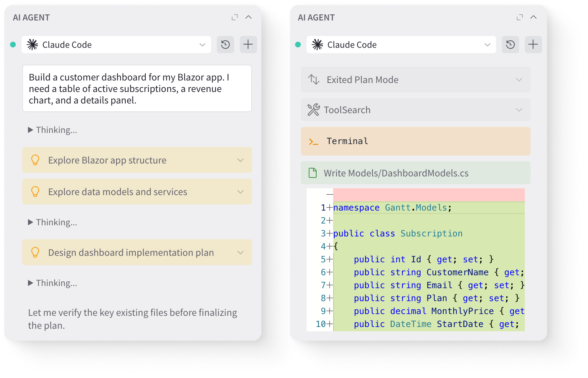Click the customer dashboard prompt text box
This screenshot has height=378, width=588.
pos(137,88)
